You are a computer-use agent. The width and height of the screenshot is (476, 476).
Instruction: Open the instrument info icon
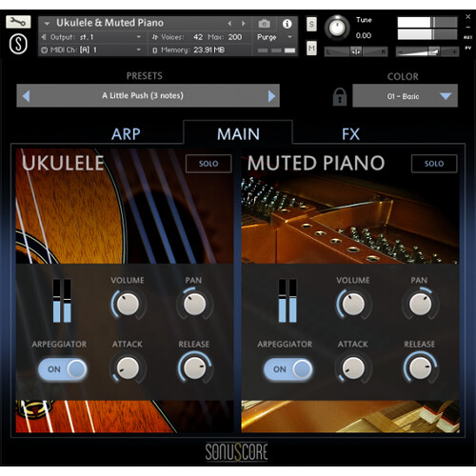[287, 24]
